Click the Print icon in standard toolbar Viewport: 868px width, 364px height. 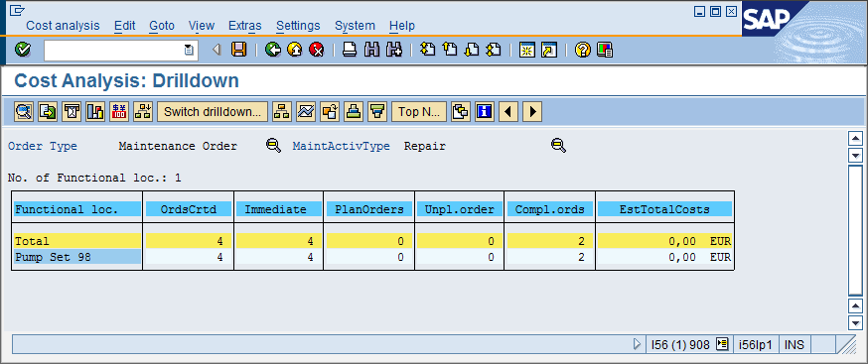[x=350, y=50]
